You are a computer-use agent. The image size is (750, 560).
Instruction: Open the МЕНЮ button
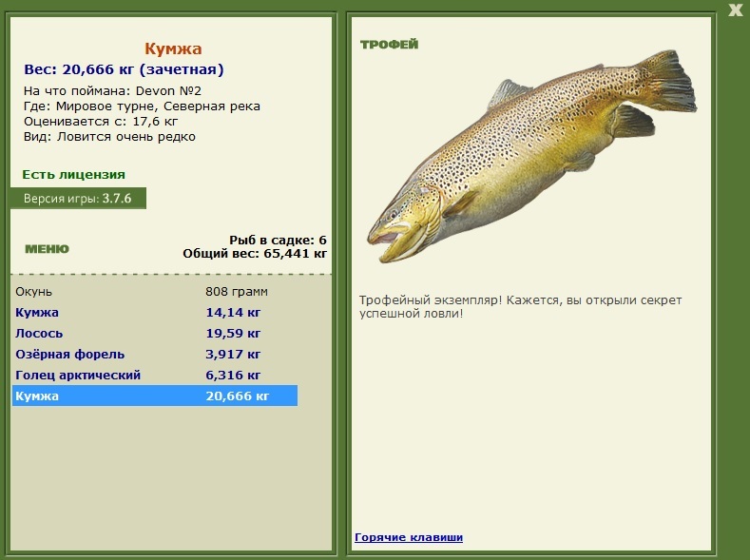tap(47, 249)
